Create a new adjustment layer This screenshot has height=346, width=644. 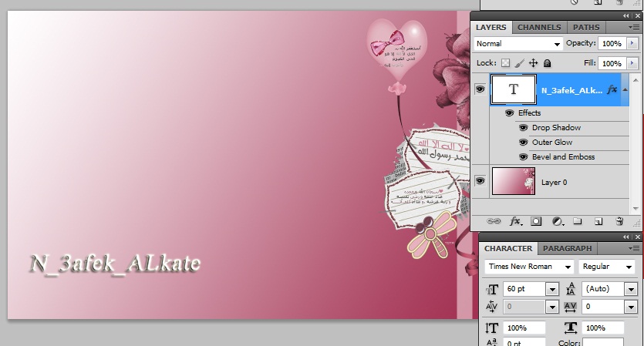pyautogui.click(x=557, y=221)
